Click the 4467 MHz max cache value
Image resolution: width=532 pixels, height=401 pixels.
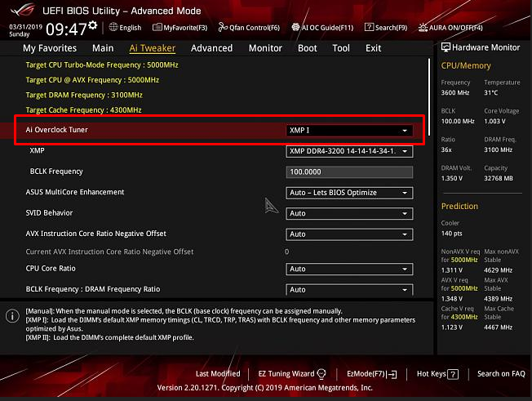pos(498,327)
